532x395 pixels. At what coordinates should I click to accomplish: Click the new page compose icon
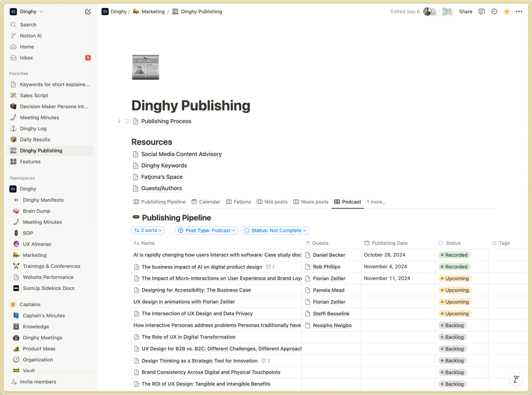click(88, 12)
